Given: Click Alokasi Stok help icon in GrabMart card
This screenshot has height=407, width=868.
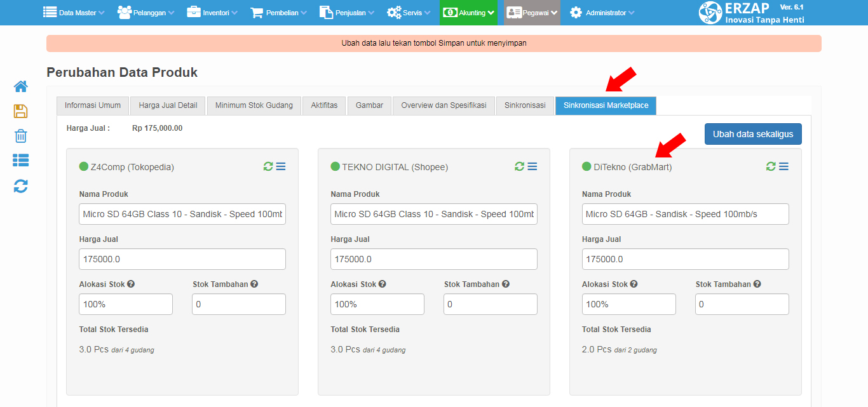Looking at the screenshot, I should coord(634,284).
